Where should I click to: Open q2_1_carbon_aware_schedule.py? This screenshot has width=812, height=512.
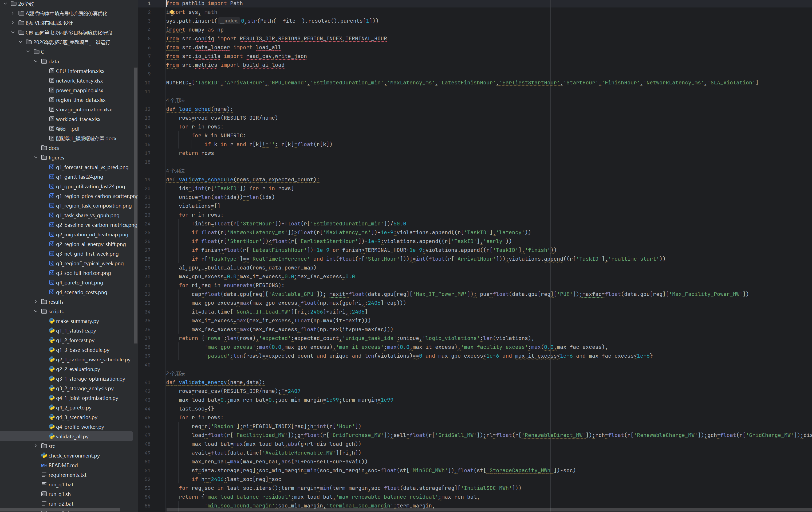[x=93, y=360]
